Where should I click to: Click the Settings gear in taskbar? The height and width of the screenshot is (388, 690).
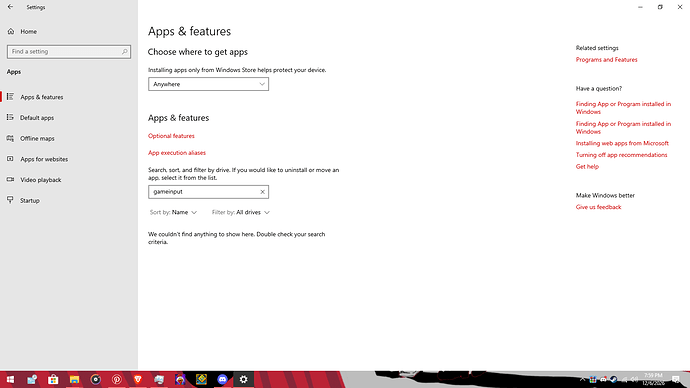(243, 379)
